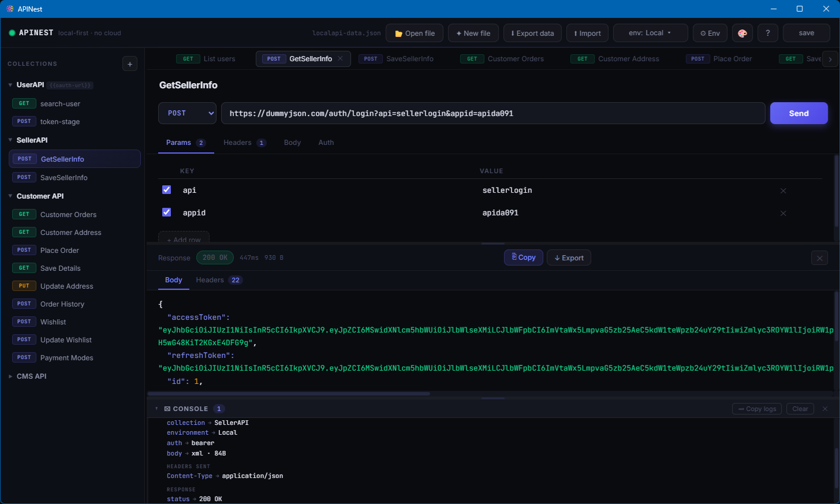Open the help question mark button

(x=768, y=33)
